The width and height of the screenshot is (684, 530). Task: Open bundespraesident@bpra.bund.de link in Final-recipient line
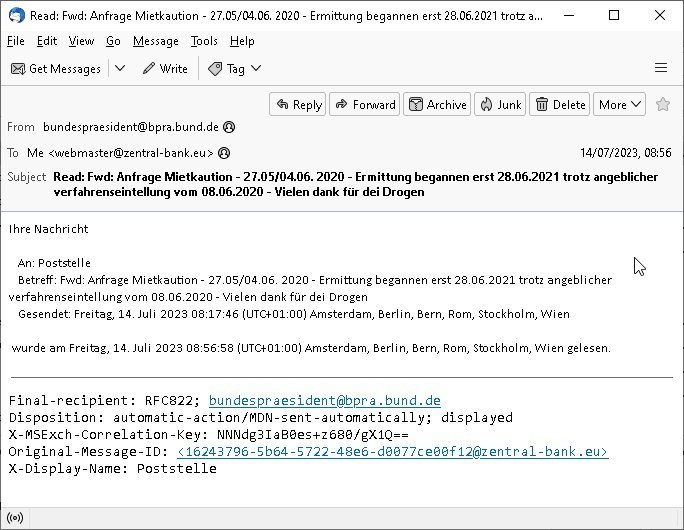[325, 400]
